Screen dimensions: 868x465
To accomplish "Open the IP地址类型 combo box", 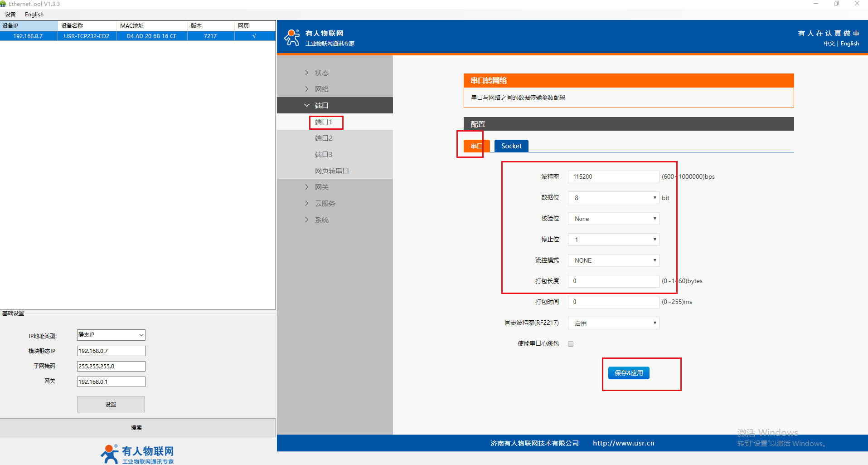I will [x=111, y=335].
